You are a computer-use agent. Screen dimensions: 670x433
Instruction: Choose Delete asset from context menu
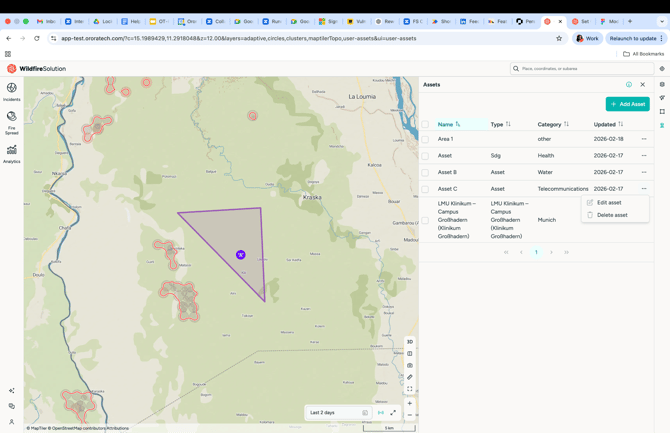tap(612, 215)
